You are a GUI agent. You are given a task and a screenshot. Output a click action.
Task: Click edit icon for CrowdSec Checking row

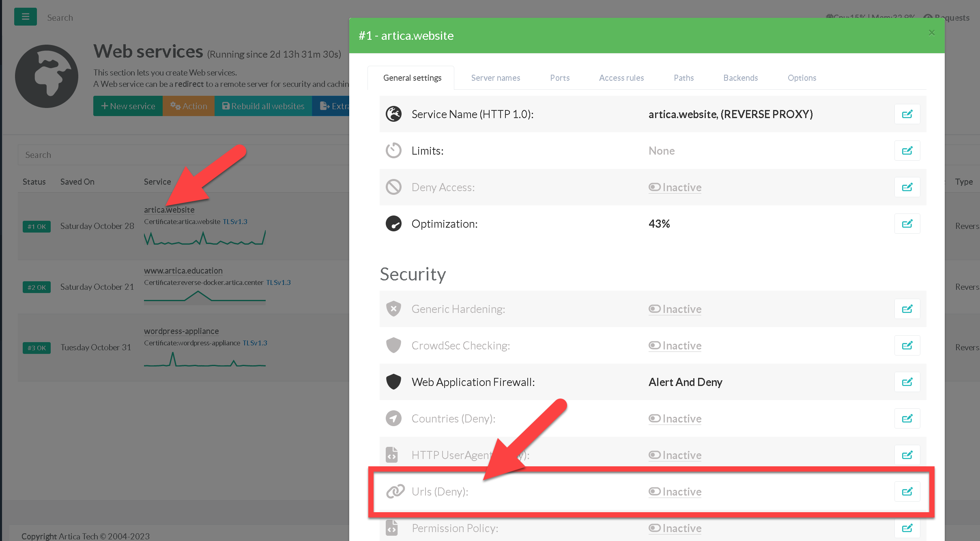(907, 345)
